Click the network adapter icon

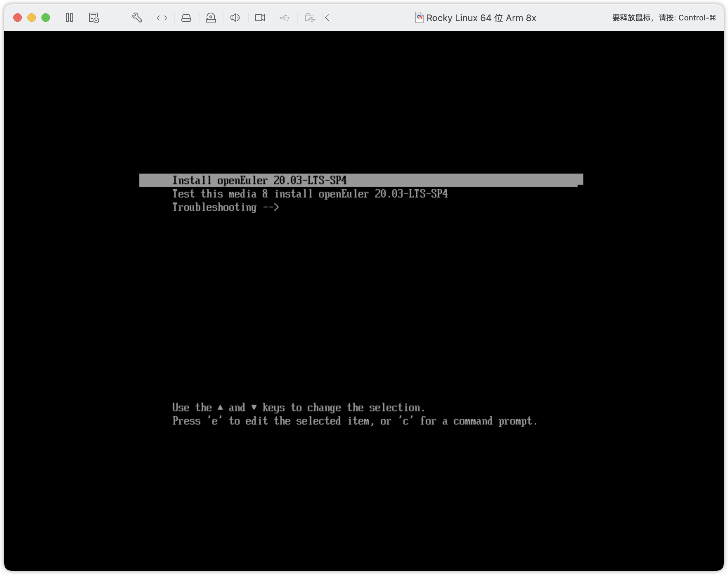[x=162, y=18]
